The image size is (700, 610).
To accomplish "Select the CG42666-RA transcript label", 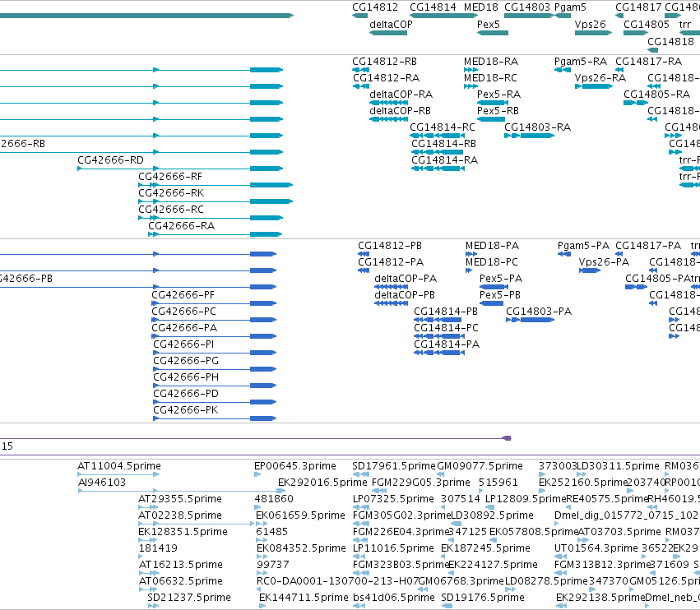I will point(181,226).
